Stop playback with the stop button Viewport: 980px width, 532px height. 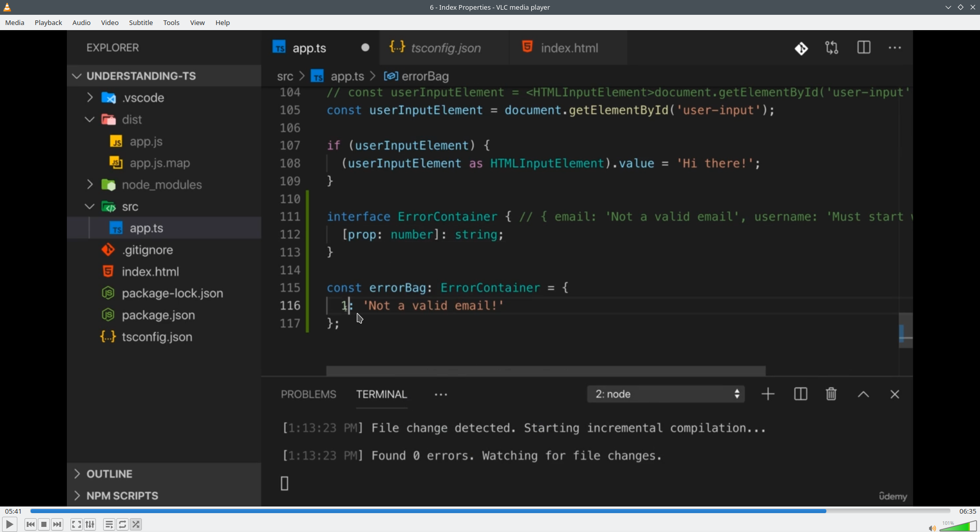click(x=44, y=524)
